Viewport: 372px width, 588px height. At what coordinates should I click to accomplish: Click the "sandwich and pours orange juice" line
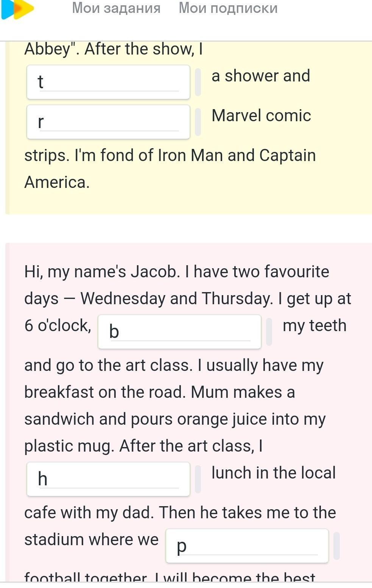[x=175, y=419]
